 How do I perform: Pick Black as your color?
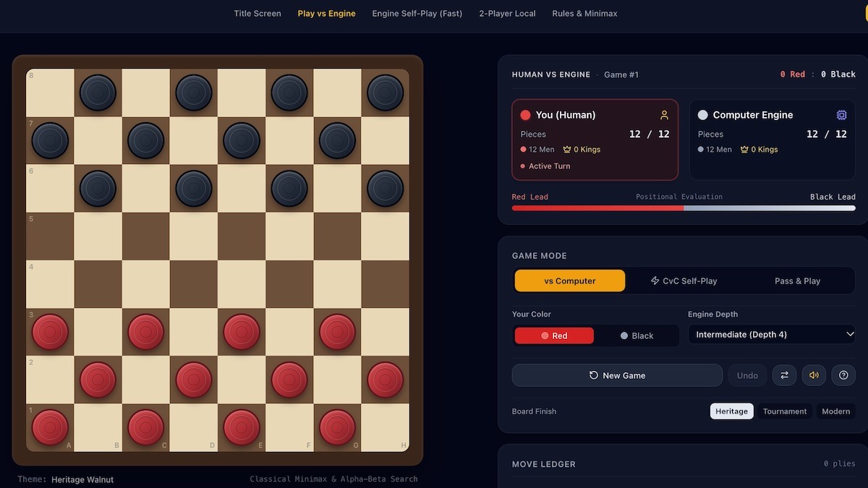pos(637,335)
